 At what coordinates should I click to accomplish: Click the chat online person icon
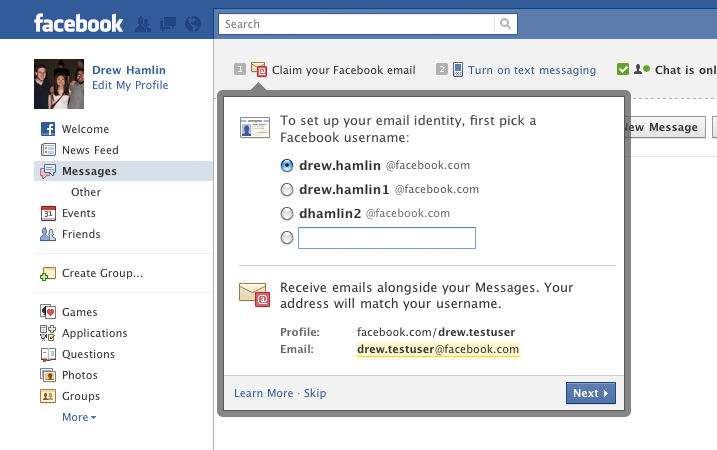click(x=642, y=69)
